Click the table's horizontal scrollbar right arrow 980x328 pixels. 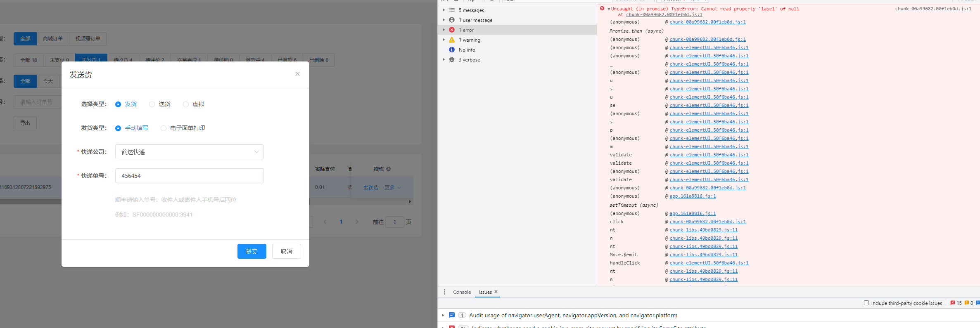tap(410, 202)
